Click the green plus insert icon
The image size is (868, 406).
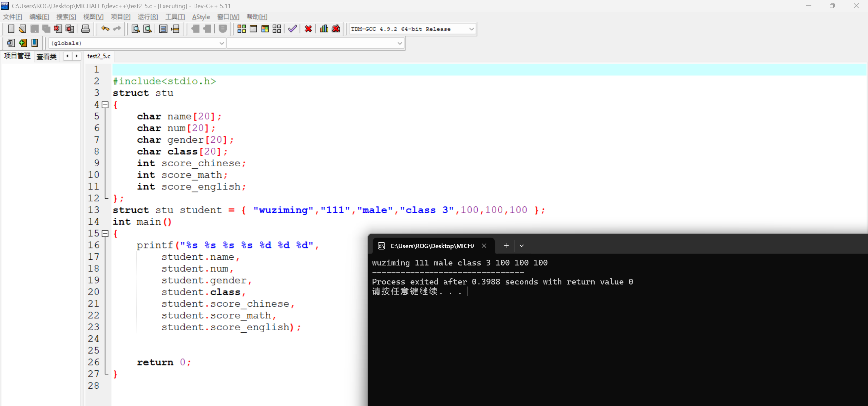tap(23, 43)
